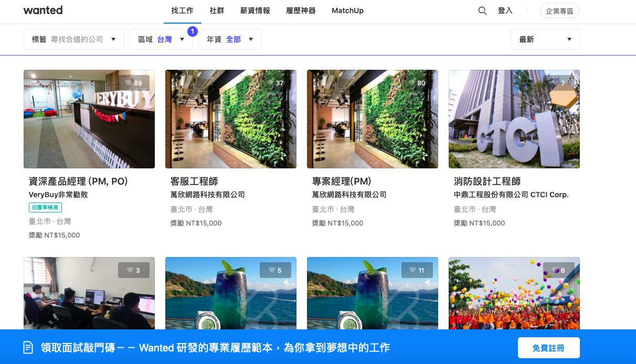Click the wanted logo

pyautogui.click(x=43, y=10)
